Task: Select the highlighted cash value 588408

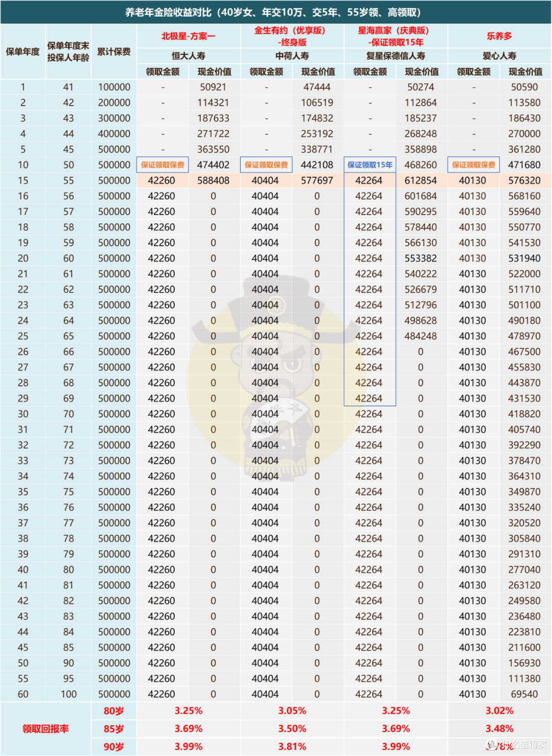Action: pos(213,181)
